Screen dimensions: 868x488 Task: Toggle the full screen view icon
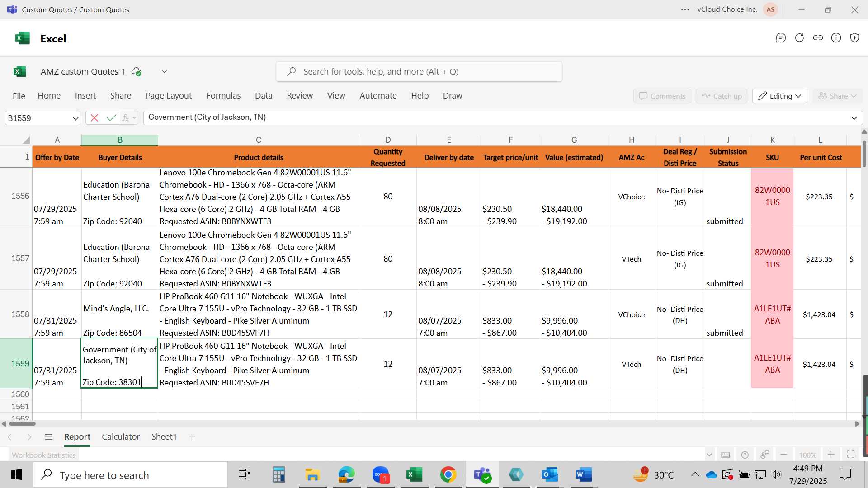pyautogui.click(x=851, y=455)
